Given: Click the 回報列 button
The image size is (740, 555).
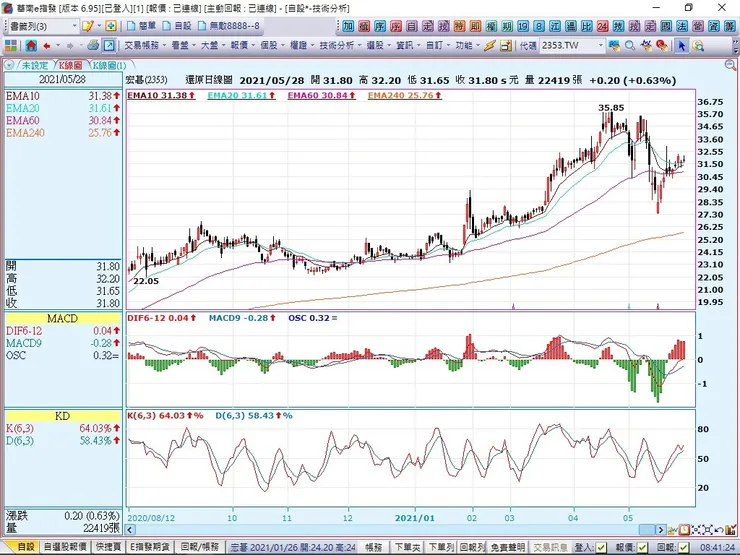Looking at the screenshot, I should click(x=472, y=547).
